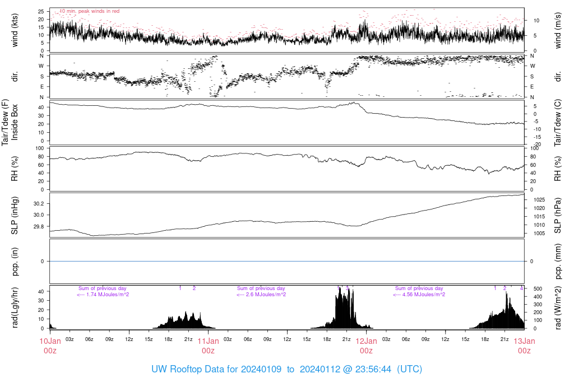This screenshot has width=574, height=392.
Task: Click the '10 min. peak winds in red' note
Action: (89, 11)
